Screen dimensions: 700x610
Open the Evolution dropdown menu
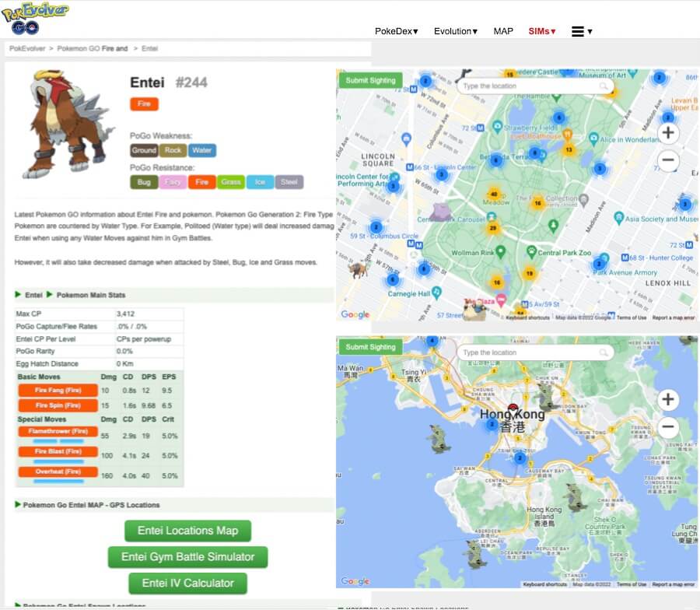pos(456,31)
